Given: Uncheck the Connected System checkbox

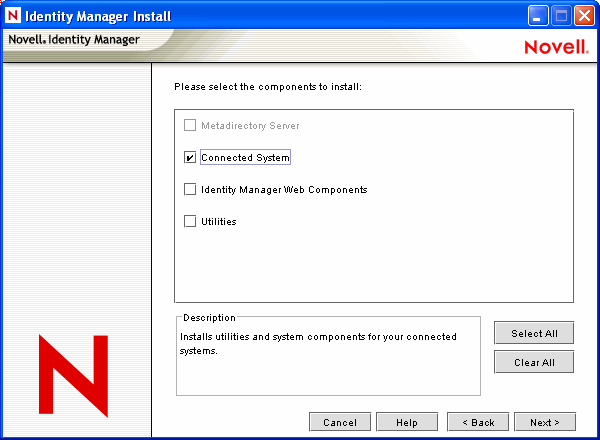Looking at the screenshot, I should tap(190, 158).
